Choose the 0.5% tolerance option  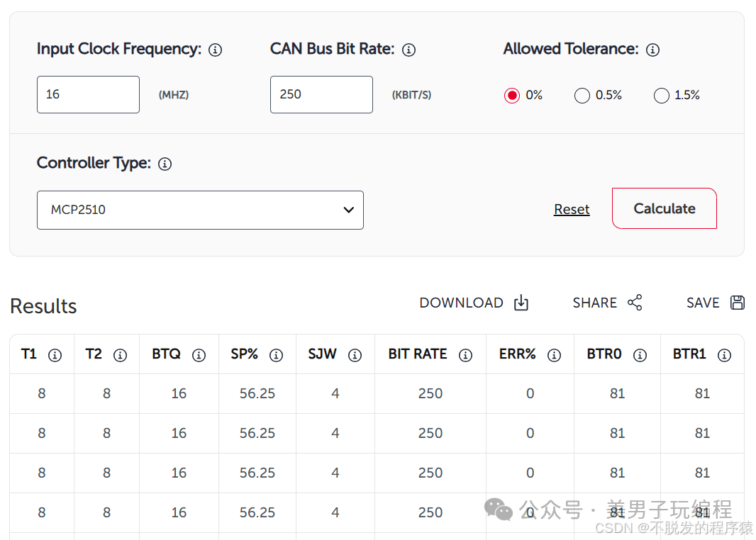point(582,96)
